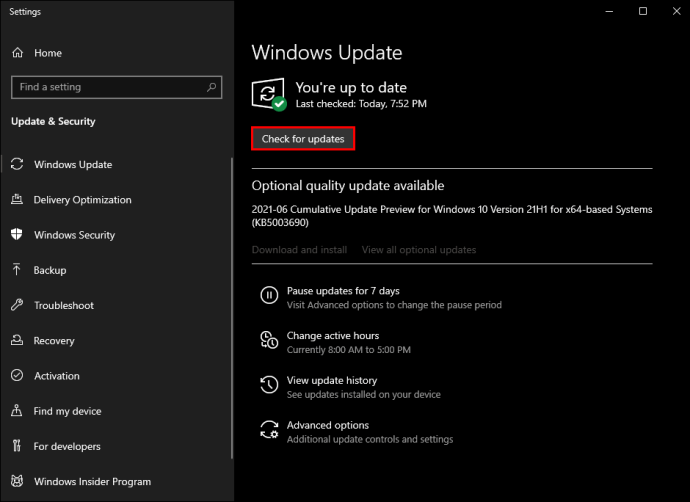Click Check for updates button
The image size is (690, 502).
[303, 139]
